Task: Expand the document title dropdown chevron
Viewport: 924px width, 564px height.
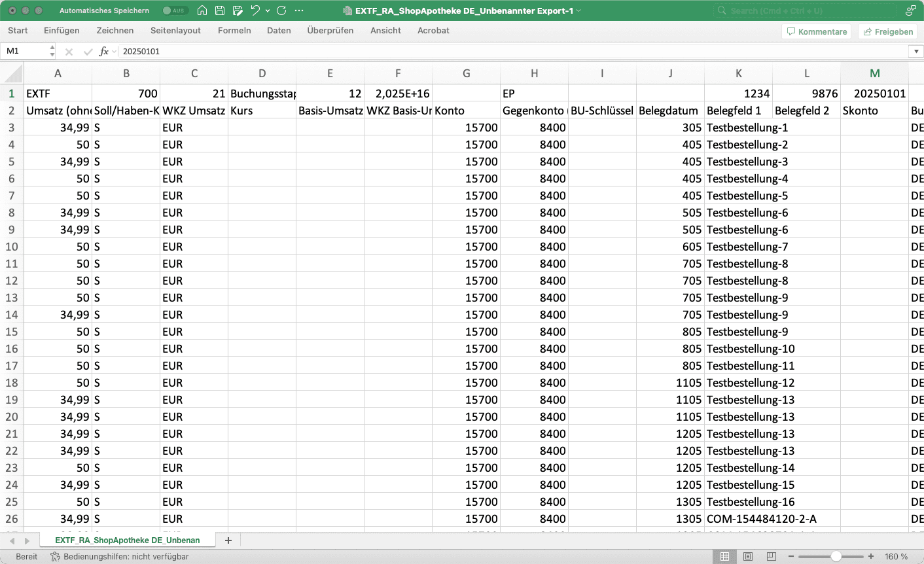Action: point(578,10)
